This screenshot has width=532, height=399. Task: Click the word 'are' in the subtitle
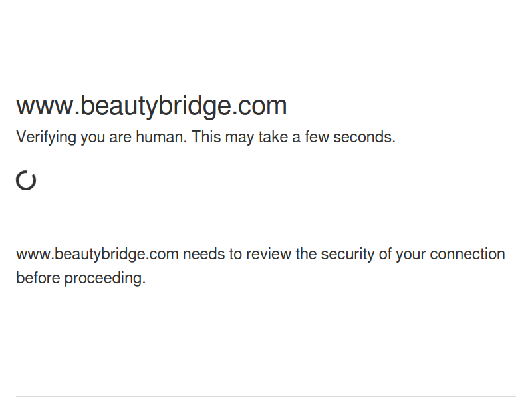click(x=120, y=138)
